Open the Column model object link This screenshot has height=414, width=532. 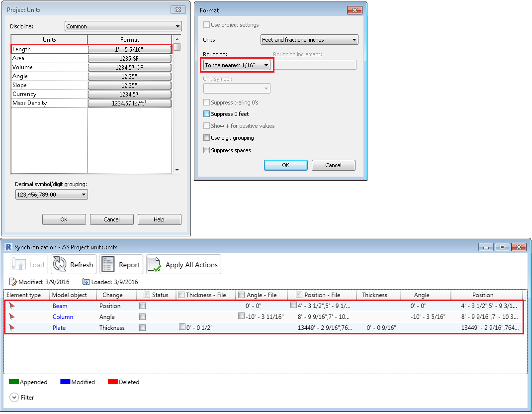[x=63, y=316]
